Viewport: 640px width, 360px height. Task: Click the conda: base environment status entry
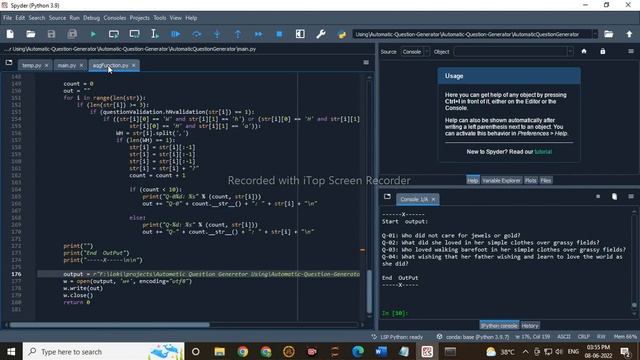[473, 337]
